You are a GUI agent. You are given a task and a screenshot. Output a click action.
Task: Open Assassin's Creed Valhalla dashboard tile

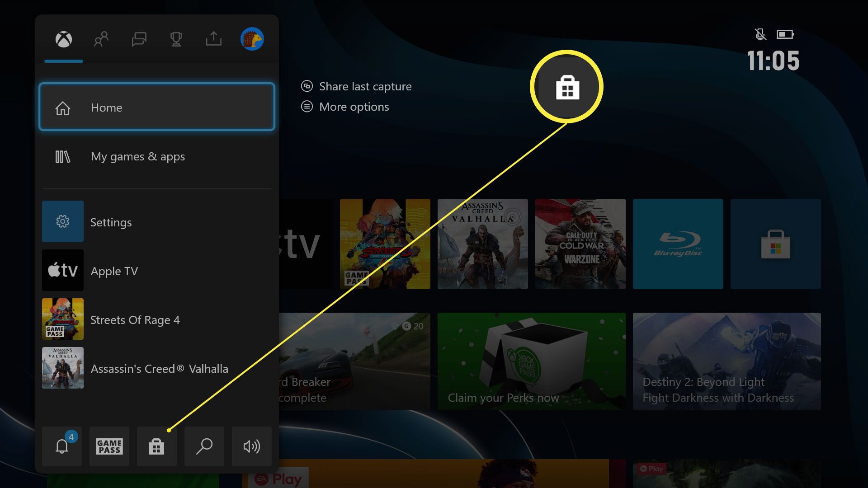(483, 244)
